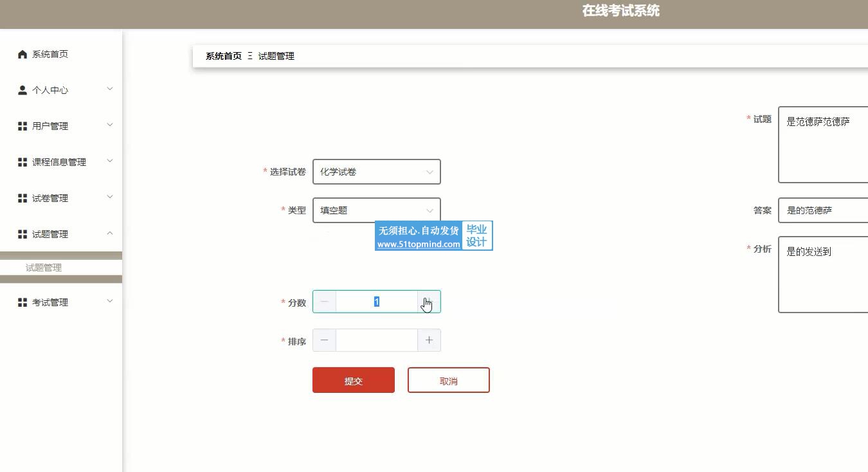Viewport: 868px width, 472px height.
Task: Click the grid icon beside 试卷管理
Action: click(23, 199)
